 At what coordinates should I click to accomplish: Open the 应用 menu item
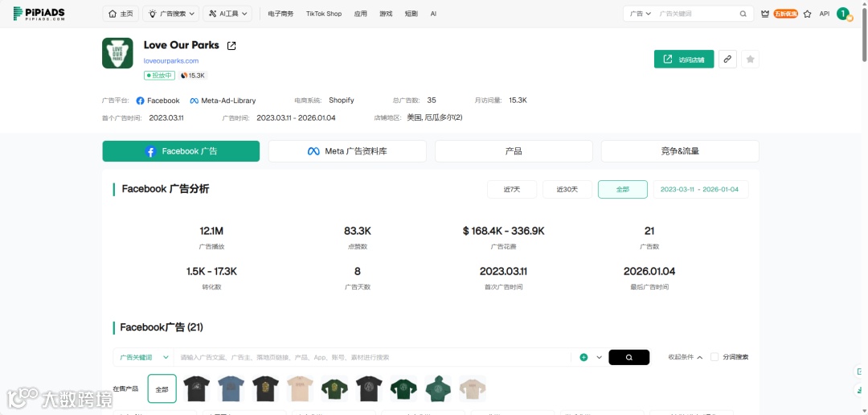point(360,14)
